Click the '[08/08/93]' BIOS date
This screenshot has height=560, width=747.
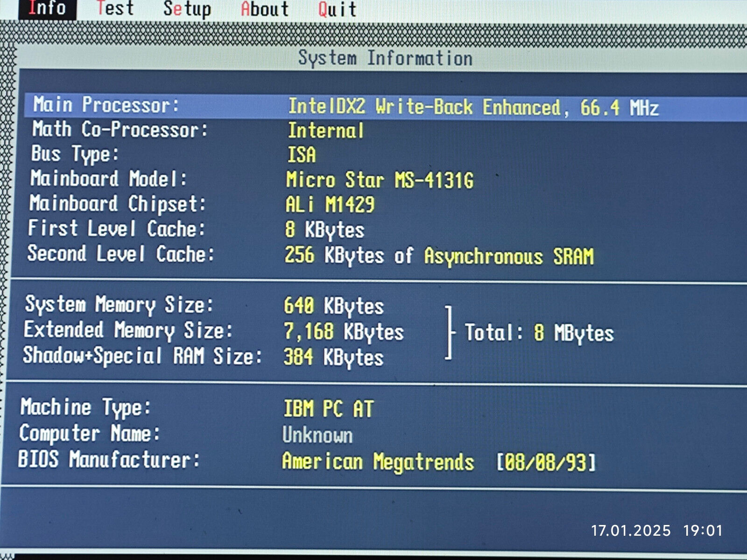[x=546, y=462]
